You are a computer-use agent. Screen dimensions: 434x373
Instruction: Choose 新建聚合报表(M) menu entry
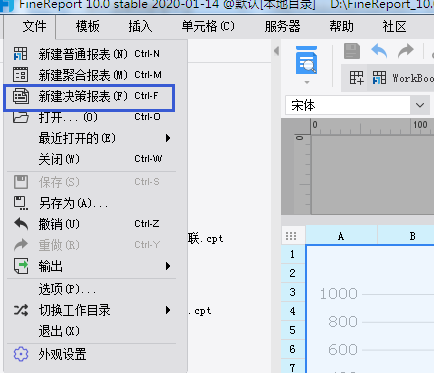[91, 75]
